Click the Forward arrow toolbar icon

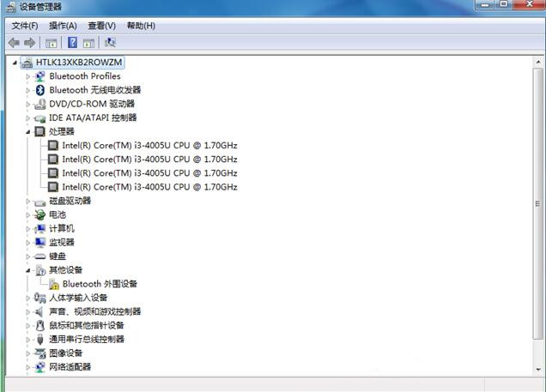29,43
